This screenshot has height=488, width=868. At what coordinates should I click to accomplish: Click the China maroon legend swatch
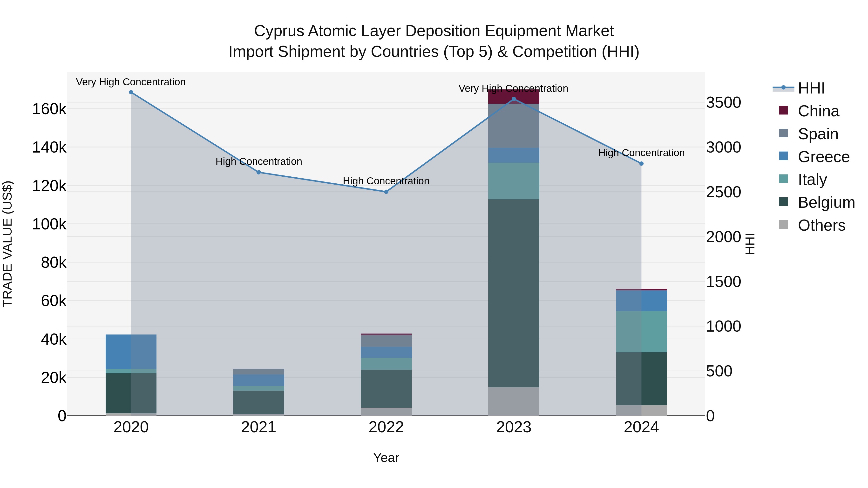click(783, 110)
